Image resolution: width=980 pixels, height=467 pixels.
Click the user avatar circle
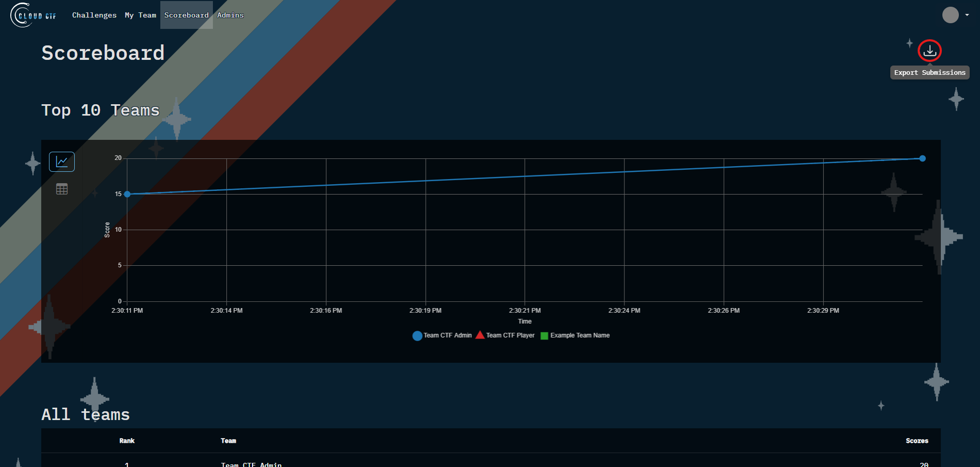click(x=950, y=15)
